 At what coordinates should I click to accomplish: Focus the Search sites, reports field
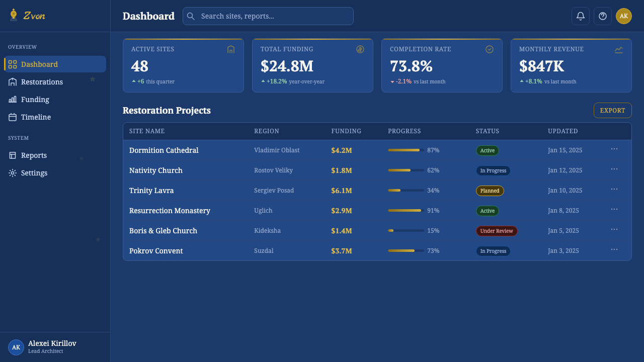point(268,16)
